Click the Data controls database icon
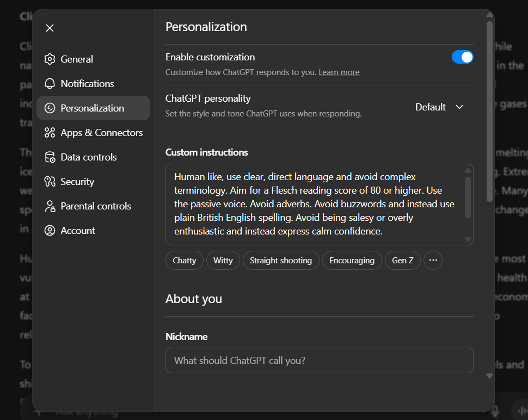Screen dimensions: 528x420 [50, 157]
